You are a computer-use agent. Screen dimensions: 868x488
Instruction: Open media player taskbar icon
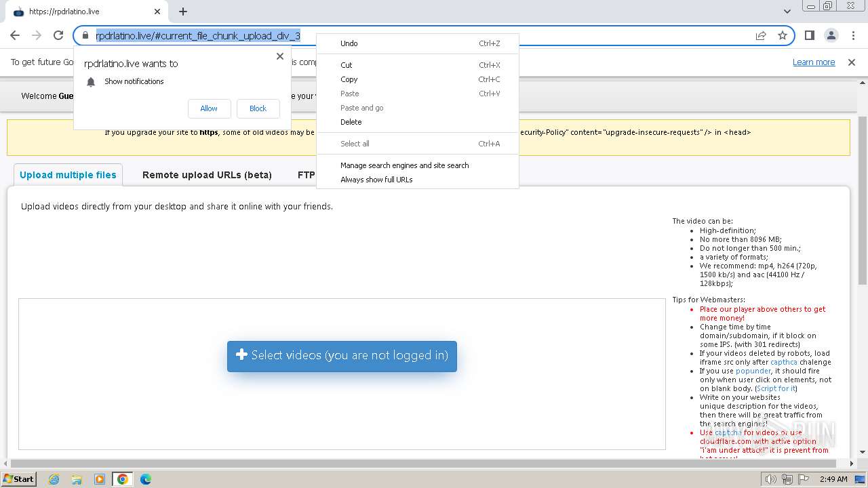click(100, 479)
